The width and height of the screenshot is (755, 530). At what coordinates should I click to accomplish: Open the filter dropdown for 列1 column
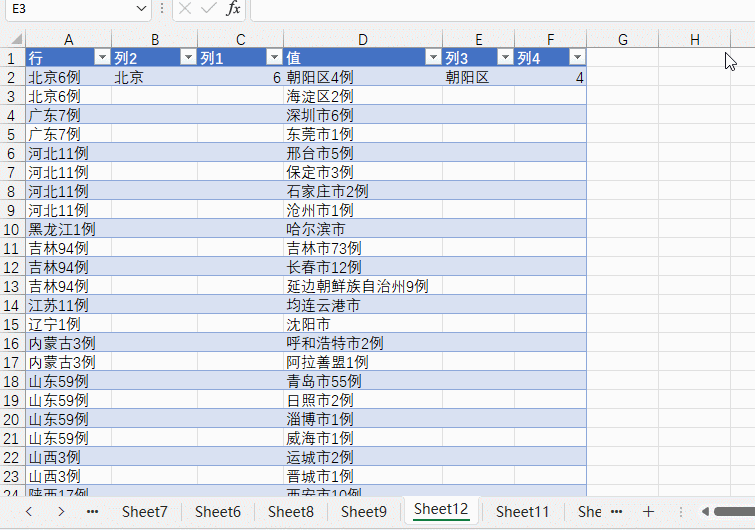(x=274, y=58)
